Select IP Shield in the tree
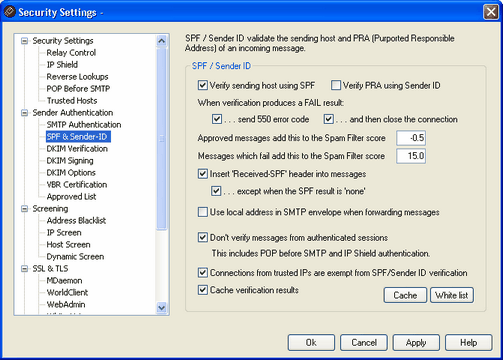This screenshot has width=503, height=360. click(62, 65)
